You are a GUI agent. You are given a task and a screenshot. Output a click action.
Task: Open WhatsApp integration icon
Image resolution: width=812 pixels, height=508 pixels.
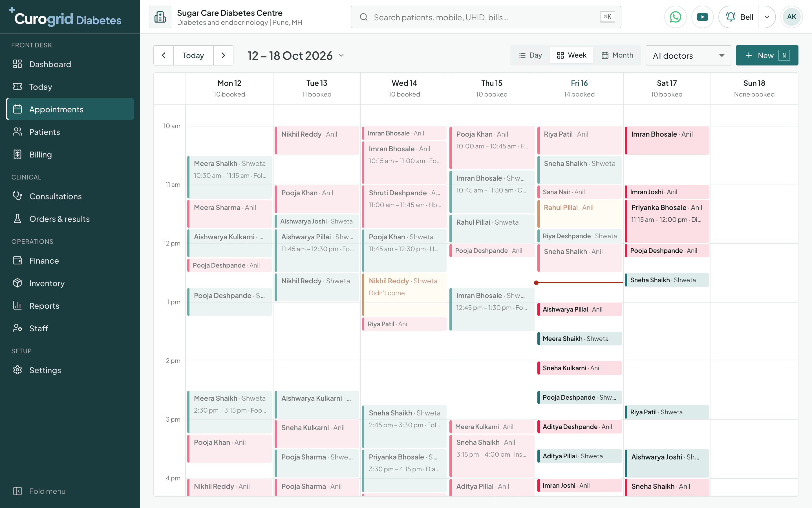point(675,17)
